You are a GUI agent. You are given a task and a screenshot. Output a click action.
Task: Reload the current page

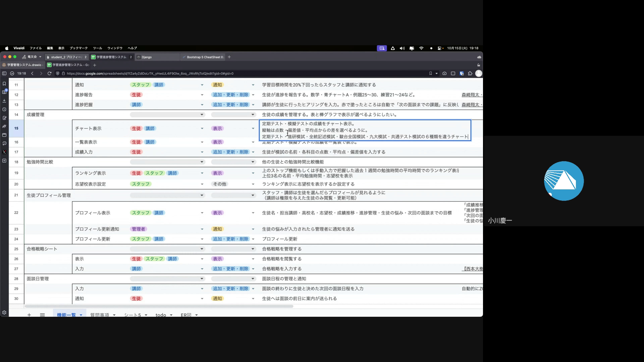tap(49, 73)
